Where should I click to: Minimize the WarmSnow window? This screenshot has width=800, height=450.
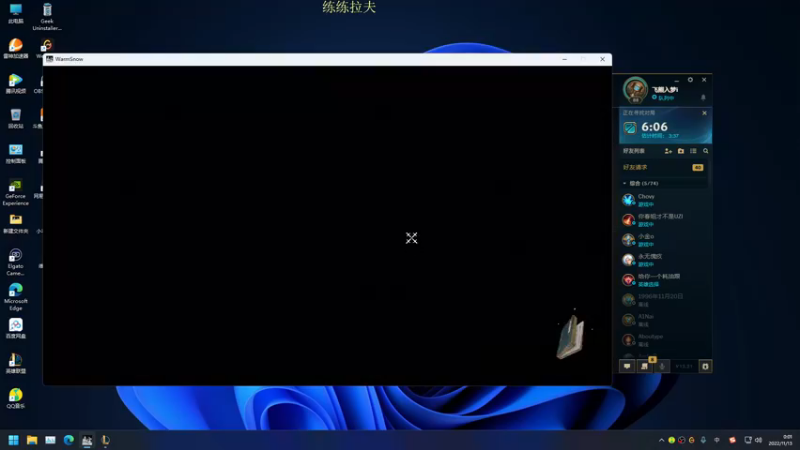click(564, 59)
